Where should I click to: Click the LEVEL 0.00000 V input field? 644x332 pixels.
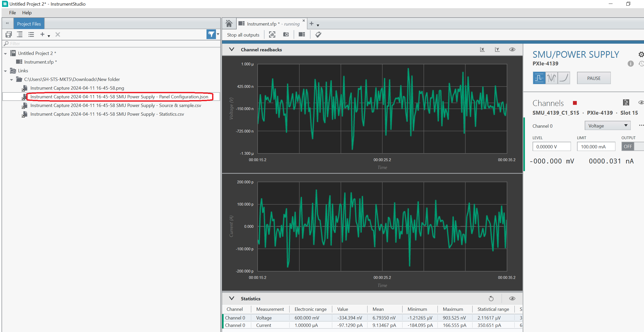coord(551,147)
